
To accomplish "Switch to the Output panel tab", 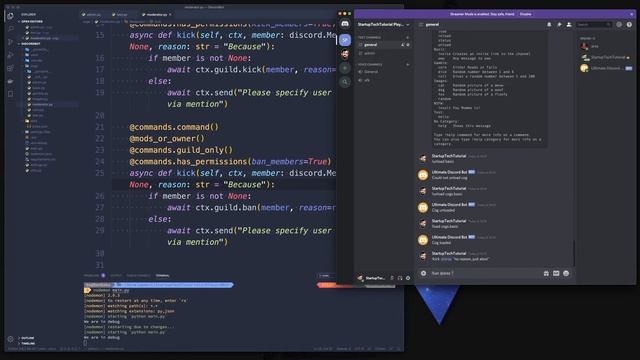I will point(116,276).
